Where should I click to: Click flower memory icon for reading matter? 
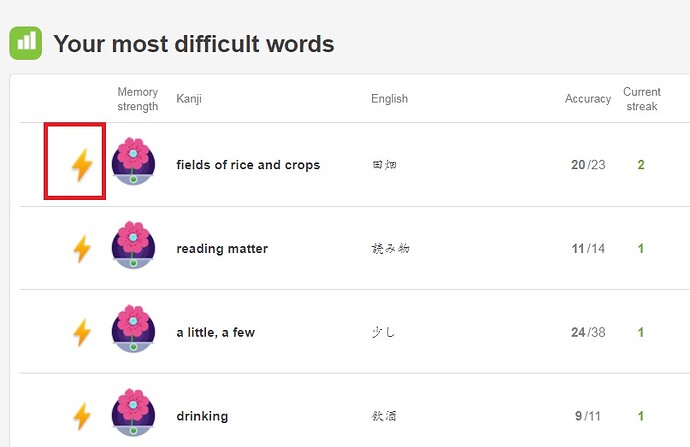point(133,244)
